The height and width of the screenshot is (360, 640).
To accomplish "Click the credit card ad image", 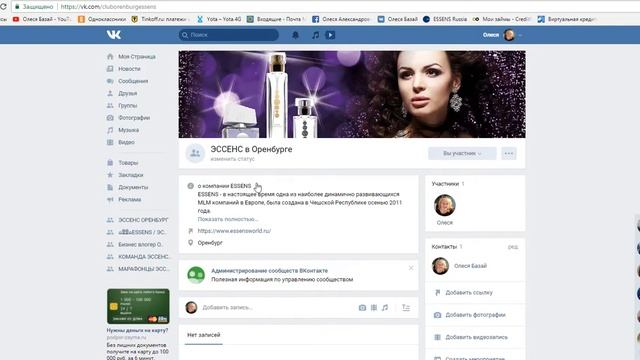I will (138, 307).
